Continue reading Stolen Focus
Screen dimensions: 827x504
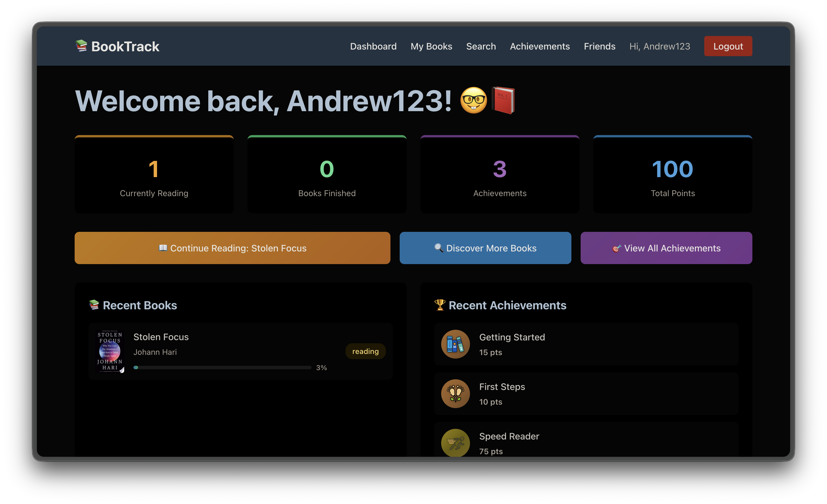click(232, 248)
